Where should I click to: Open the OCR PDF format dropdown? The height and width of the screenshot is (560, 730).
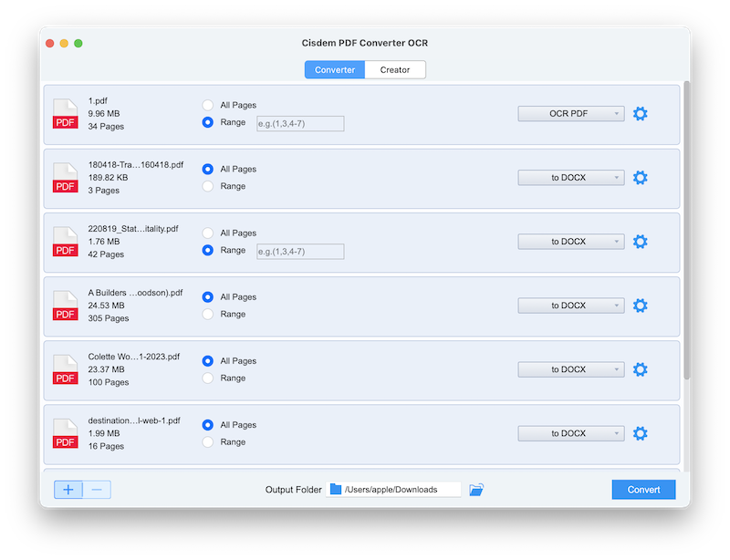(570, 113)
